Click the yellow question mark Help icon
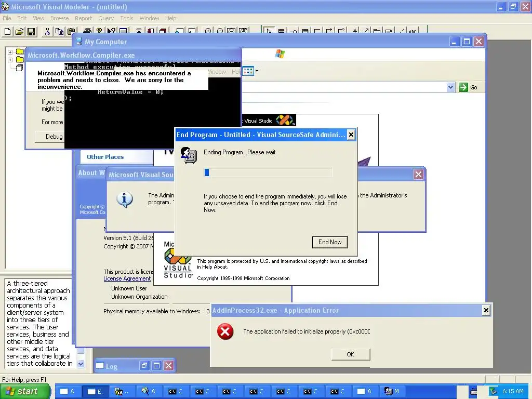 point(99,31)
